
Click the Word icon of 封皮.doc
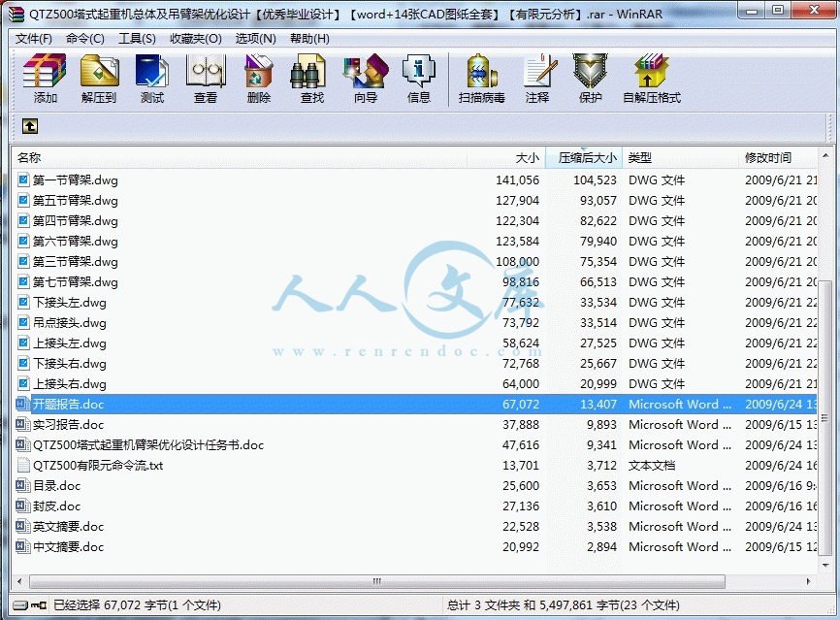(23, 506)
